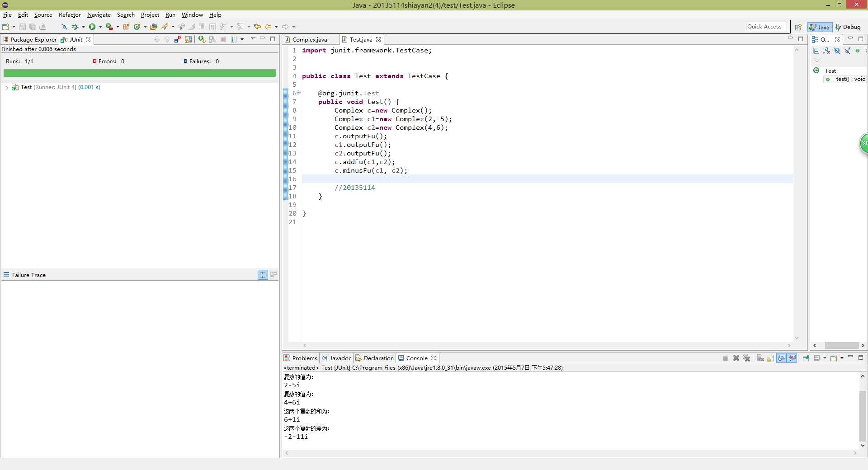The width and height of the screenshot is (868, 470).
Task: Click the New Java Class icon
Action: click(137, 27)
